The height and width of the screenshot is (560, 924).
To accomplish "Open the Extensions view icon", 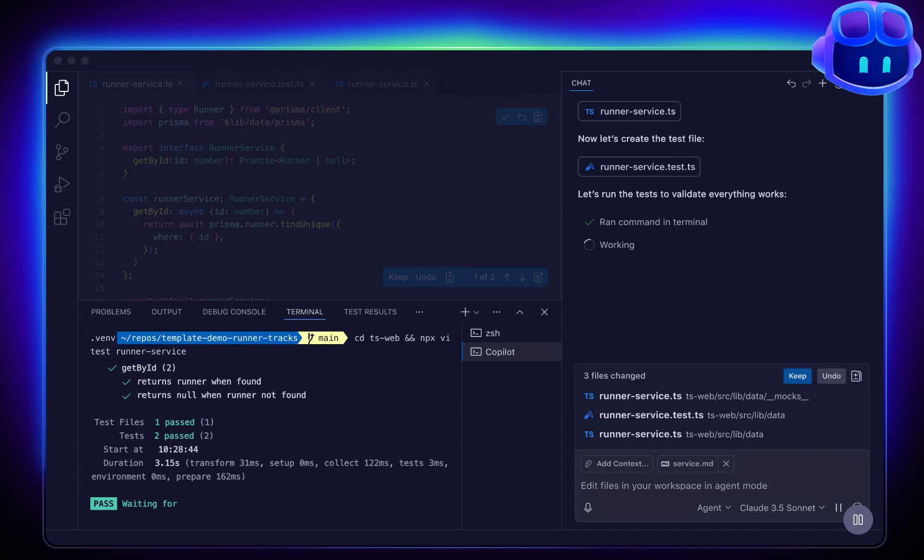I will (62, 217).
